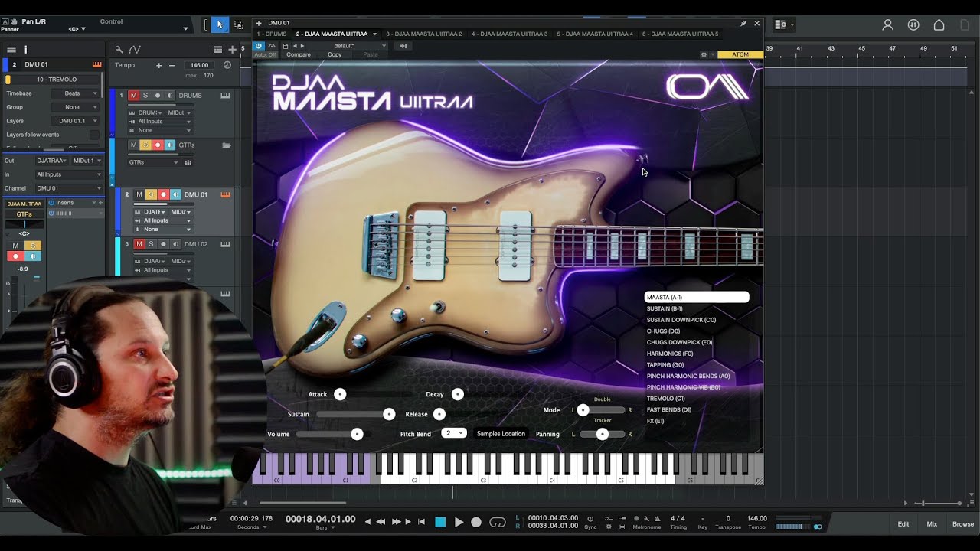The height and width of the screenshot is (551, 980).
Task: Click the loop button in the transport
Action: pos(498,522)
